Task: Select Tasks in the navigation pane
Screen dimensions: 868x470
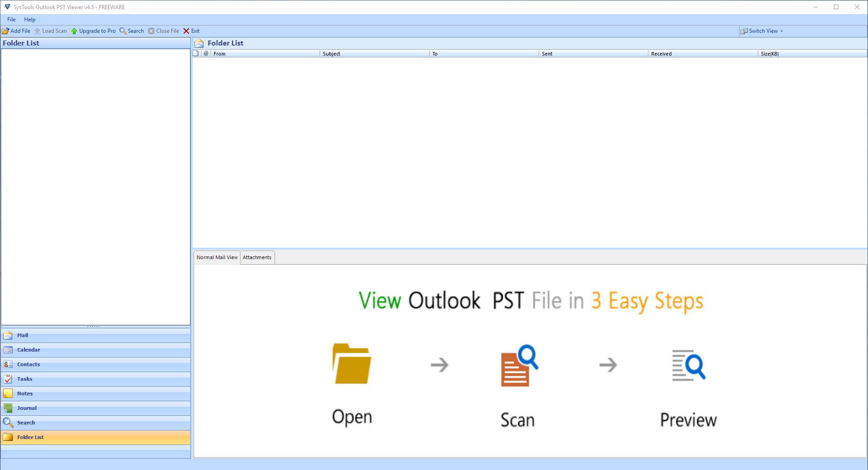Action: [96, 379]
